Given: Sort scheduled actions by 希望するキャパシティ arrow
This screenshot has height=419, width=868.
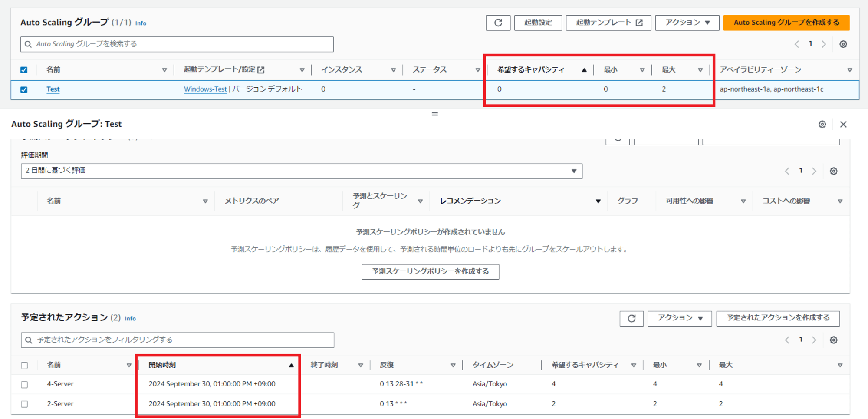Looking at the screenshot, I should (x=634, y=366).
